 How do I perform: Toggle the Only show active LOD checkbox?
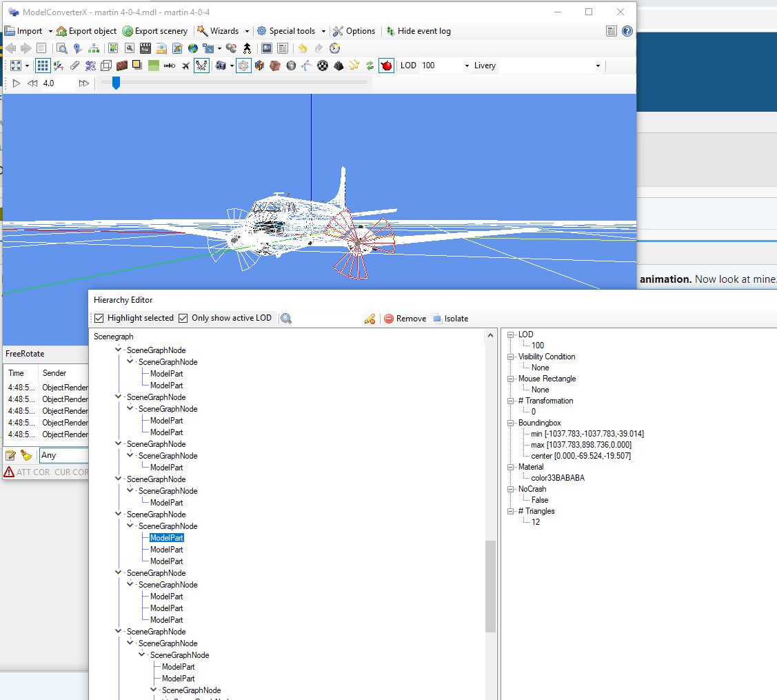pyautogui.click(x=183, y=318)
